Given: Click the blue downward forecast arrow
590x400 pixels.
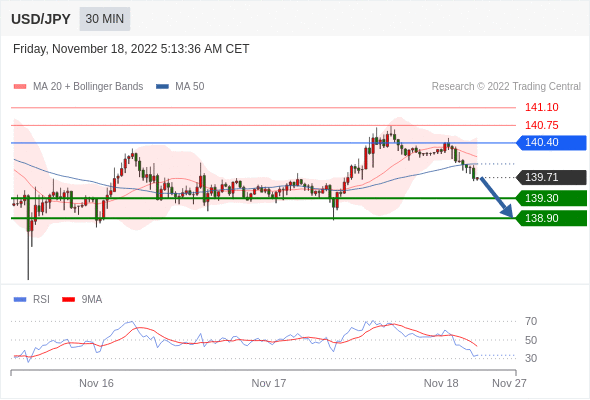Looking at the screenshot, I should tap(496, 197).
